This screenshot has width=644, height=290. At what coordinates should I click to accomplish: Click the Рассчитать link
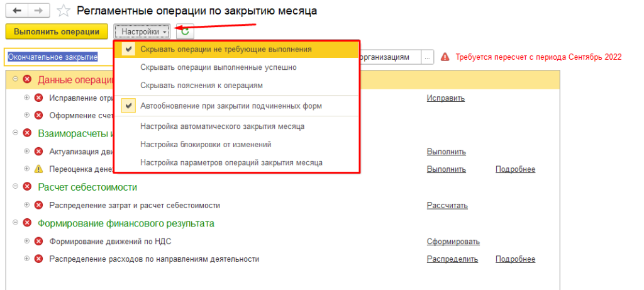coord(447,205)
